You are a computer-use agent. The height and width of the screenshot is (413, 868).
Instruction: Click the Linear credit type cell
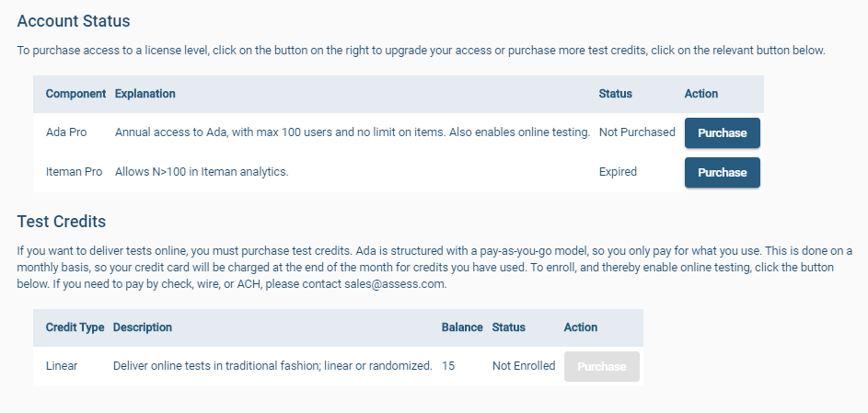tap(62, 366)
